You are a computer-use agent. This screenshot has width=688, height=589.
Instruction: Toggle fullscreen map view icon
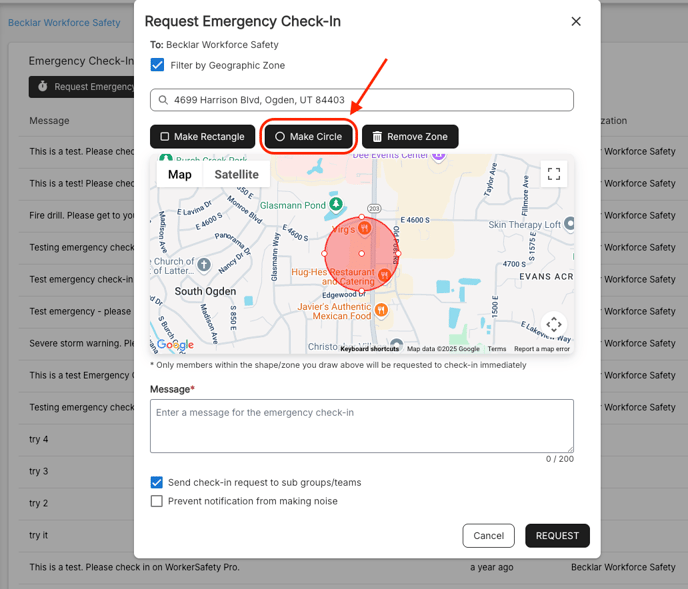point(554,174)
